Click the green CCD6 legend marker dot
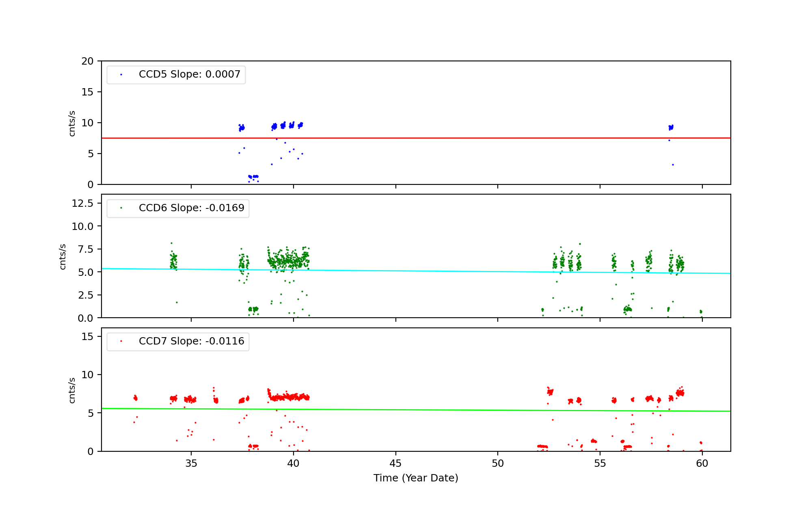 pyautogui.click(x=121, y=208)
